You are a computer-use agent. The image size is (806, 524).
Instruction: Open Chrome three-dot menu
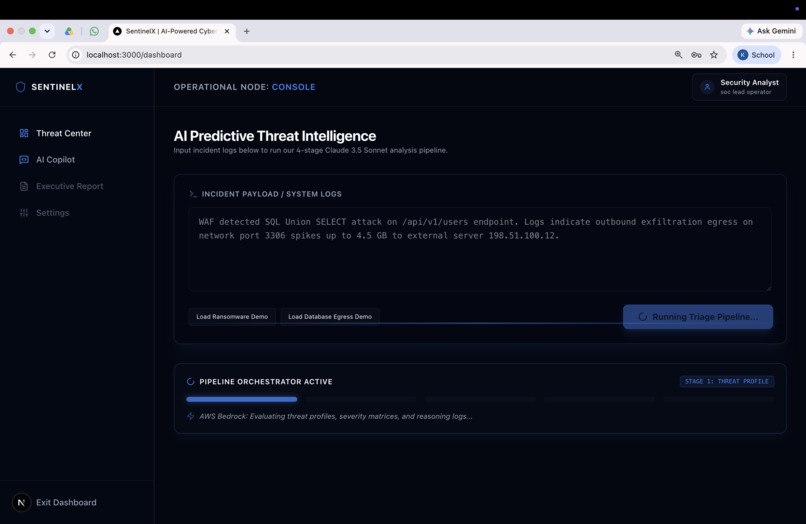(x=793, y=55)
